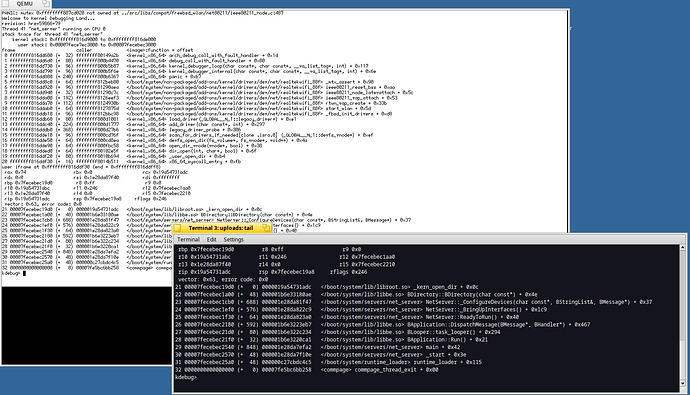Zoom the QEMU window via tab icon
690x395 pixels.
(x=45, y=4)
